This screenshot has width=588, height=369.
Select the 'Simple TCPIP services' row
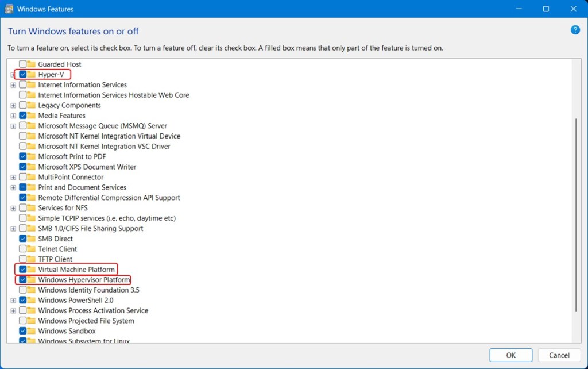pyautogui.click(x=107, y=218)
